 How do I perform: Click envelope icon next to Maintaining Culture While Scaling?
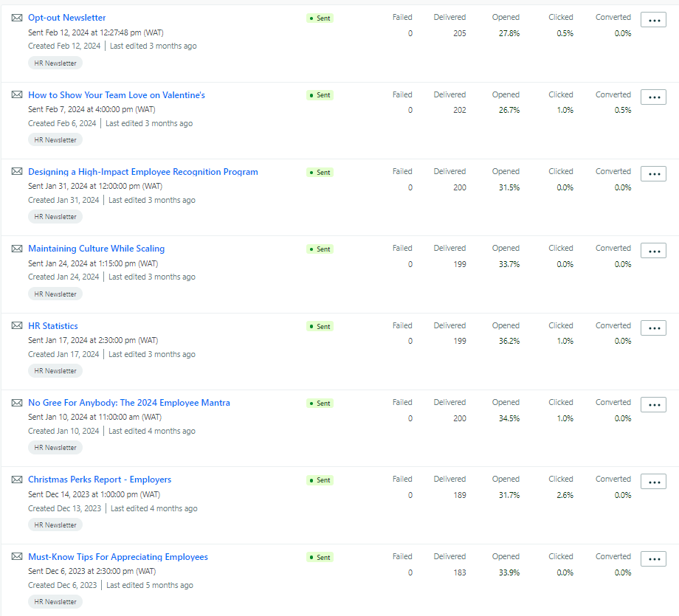pyautogui.click(x=17, y=249)
